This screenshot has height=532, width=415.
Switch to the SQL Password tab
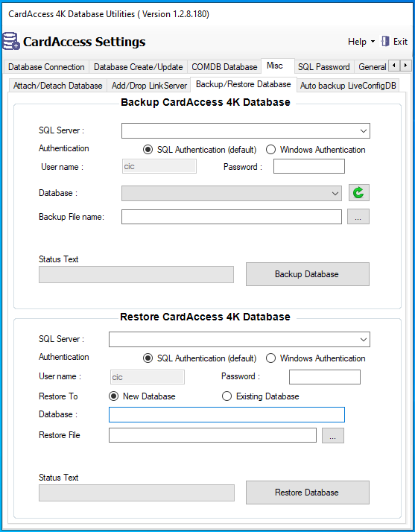point(323,67)
